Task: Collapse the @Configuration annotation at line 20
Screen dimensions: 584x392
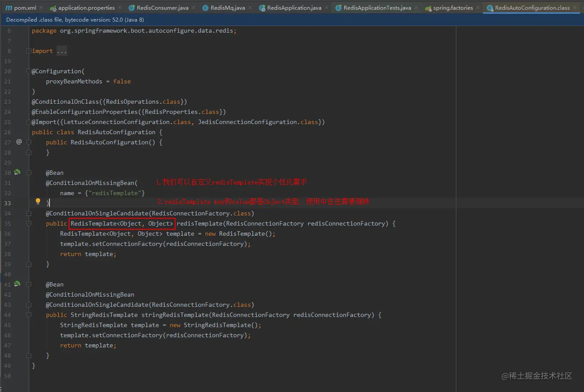Action: tap(29, 71)
